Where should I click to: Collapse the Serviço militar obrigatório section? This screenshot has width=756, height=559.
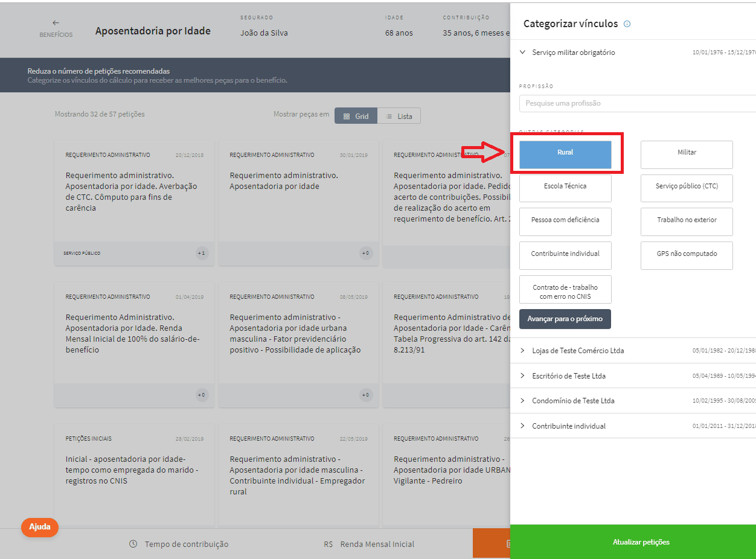pyautogui.click(x=523, y=53)
